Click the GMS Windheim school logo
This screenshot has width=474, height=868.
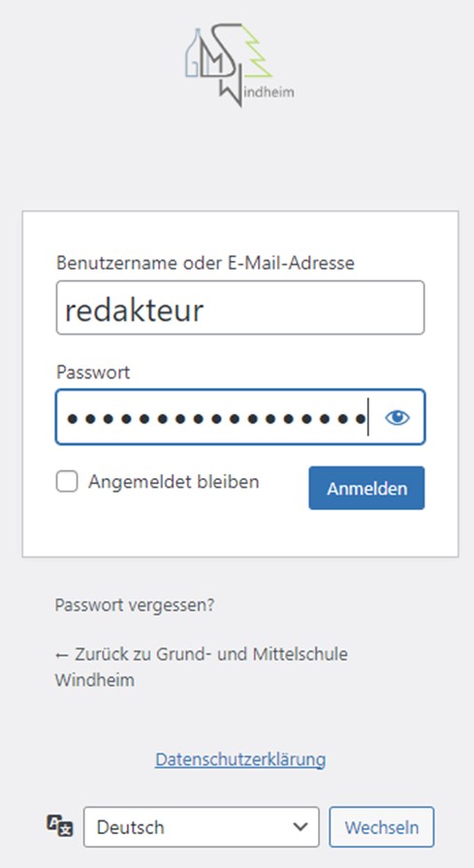coord(239,65)
